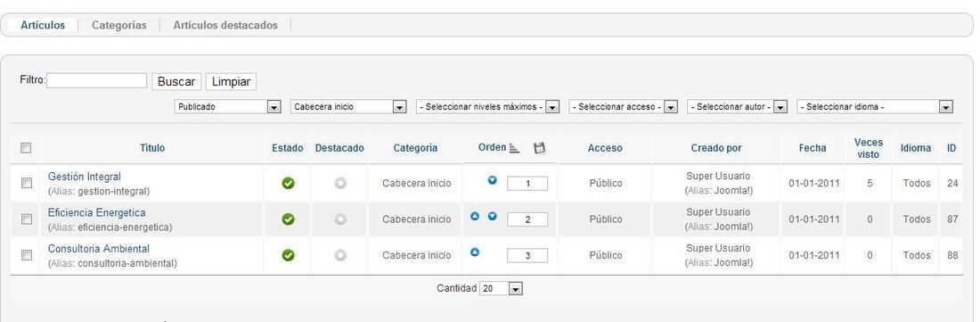Tick checkbox for Consultoria Ambiental
This screenshot has width=980, height=322.
click(x=26, y=255)
